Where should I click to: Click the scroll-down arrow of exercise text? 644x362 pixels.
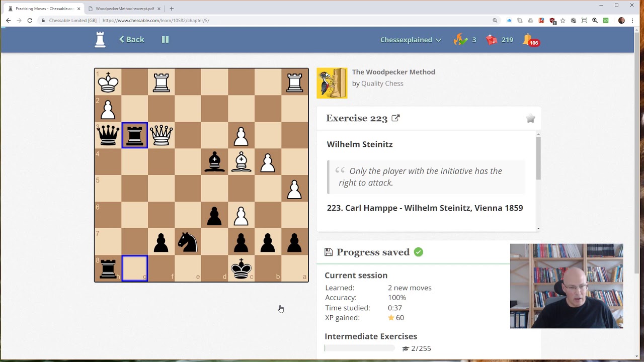538,229
